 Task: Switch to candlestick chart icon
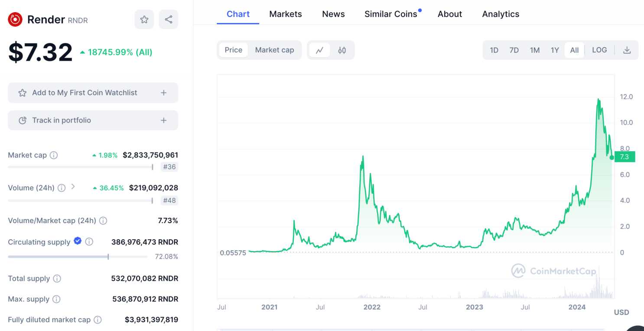(x=342, y=50)
